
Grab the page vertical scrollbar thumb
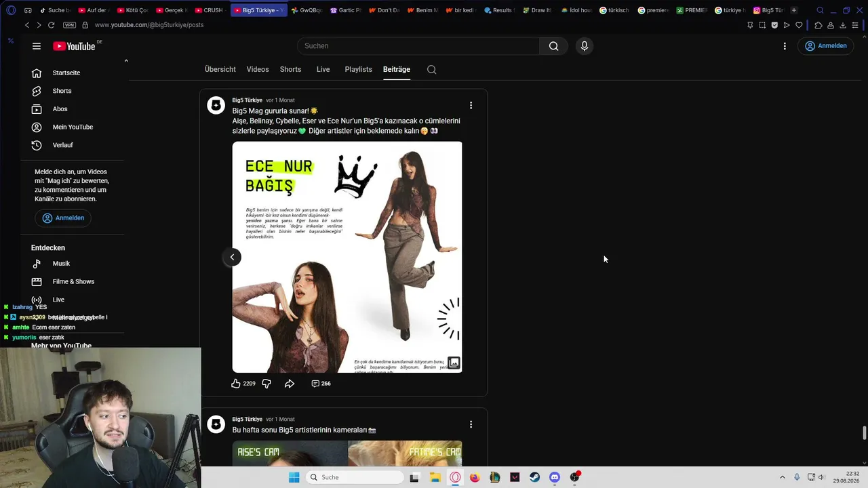pos(864,432)
